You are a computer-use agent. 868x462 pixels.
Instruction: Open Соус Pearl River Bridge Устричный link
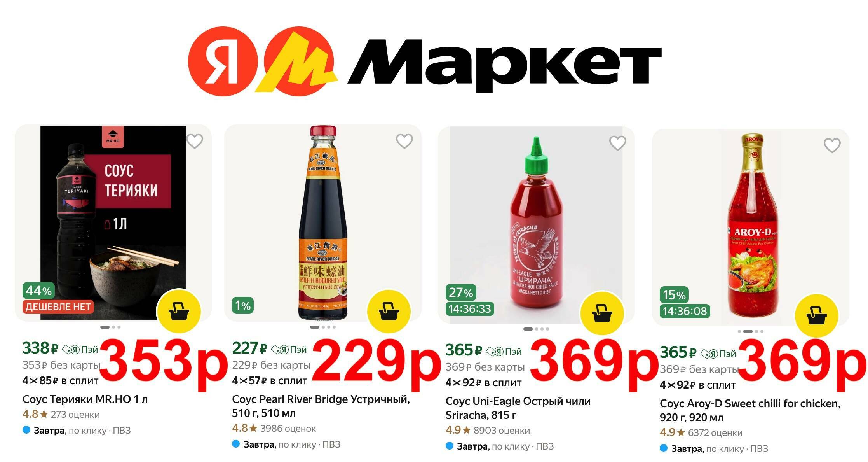[x=321, y=406]
